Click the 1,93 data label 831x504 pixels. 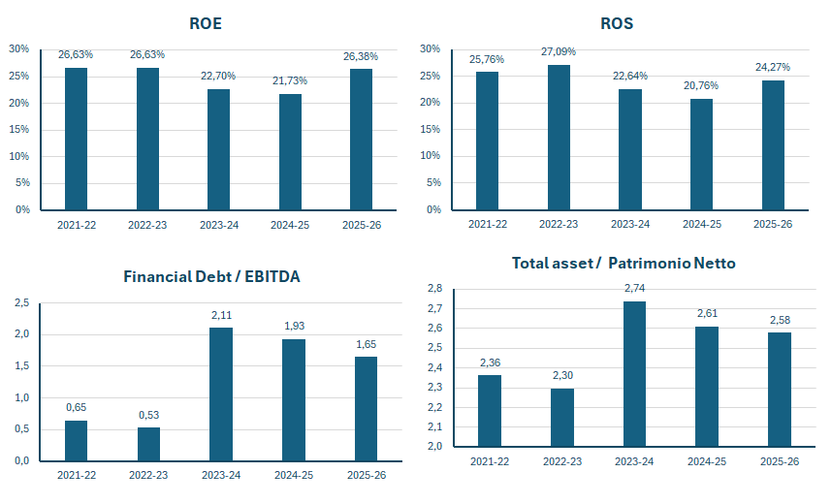click(294, 326)
